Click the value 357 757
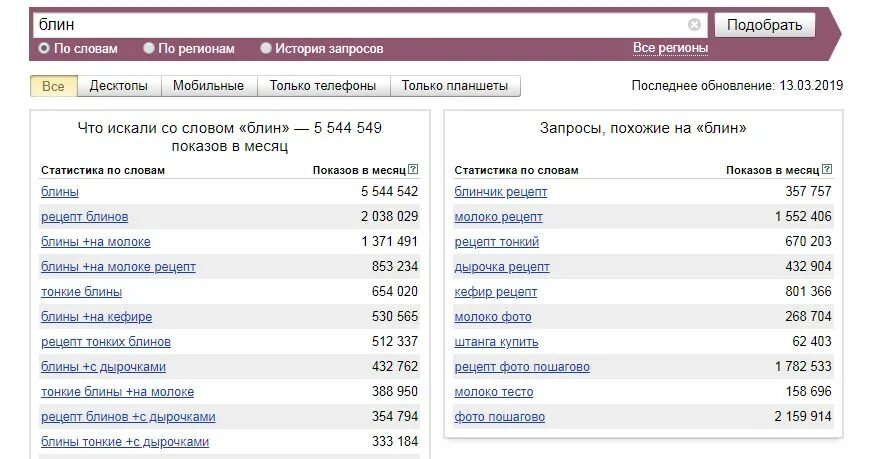Viewport: 871px width, 459px height. pos(808,191)
